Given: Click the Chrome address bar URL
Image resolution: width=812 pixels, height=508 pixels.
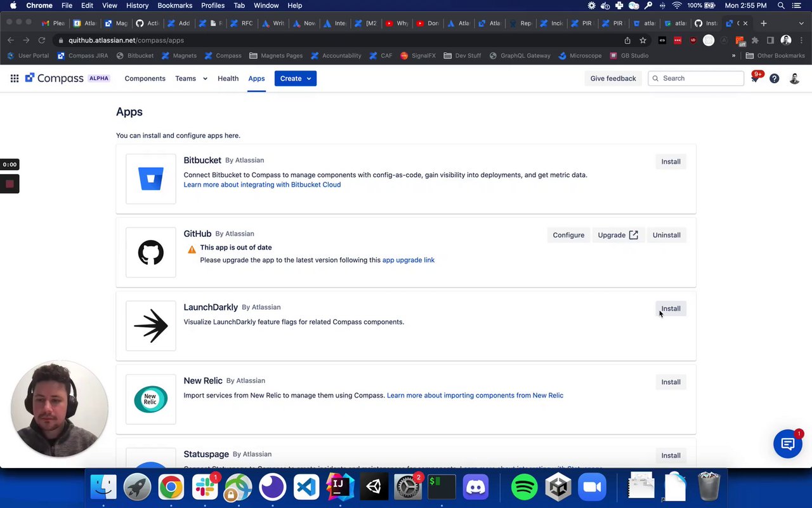Looking at the screenshot, I should 126,40.
